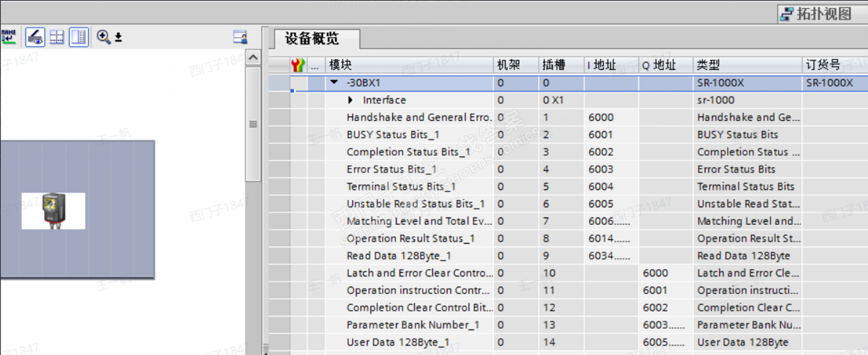Click the zoom magnifier icon
Image resolution: width=868 pixels, height=355 pixels.
click(103, 37)
